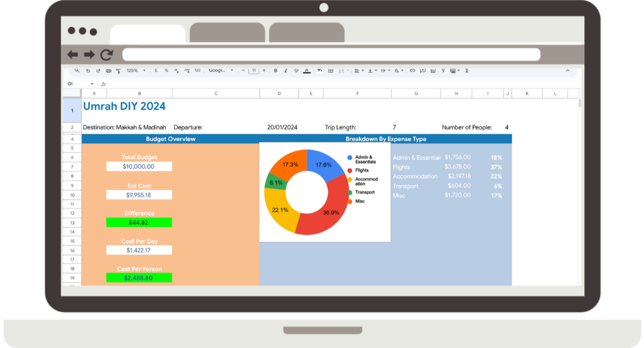Image resolution: width=644 pixels, height=348 pixels.
Task: Open vertical align options
Action: (x=373, y=71)
